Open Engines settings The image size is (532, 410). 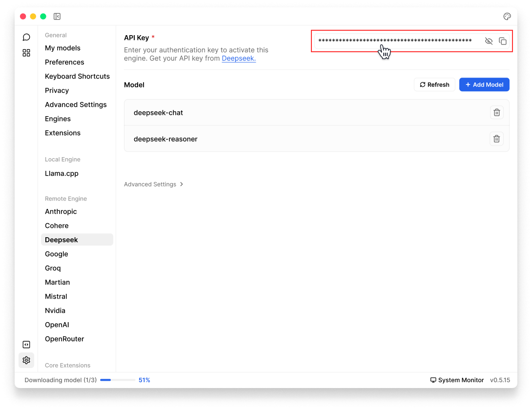tap(58, 119)
